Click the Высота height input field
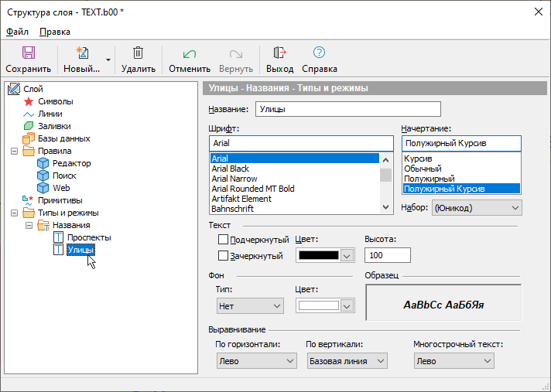551x392 pixels. (x=387, y=255)
